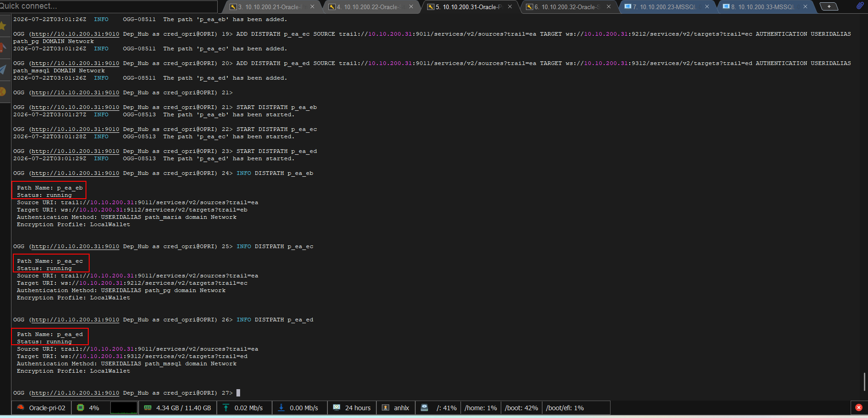Click the Quick connect input field

[x=108, y=6]
